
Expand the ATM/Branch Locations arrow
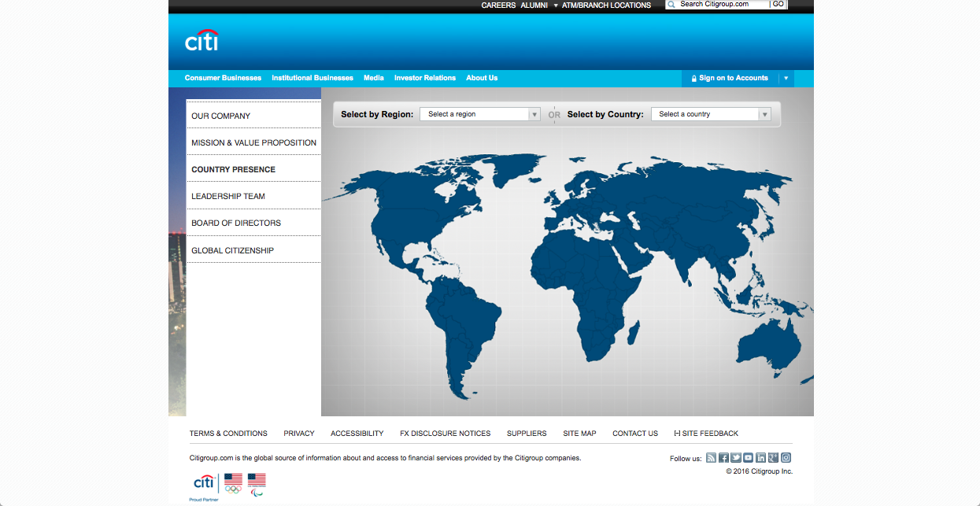[x=556, y=6]
